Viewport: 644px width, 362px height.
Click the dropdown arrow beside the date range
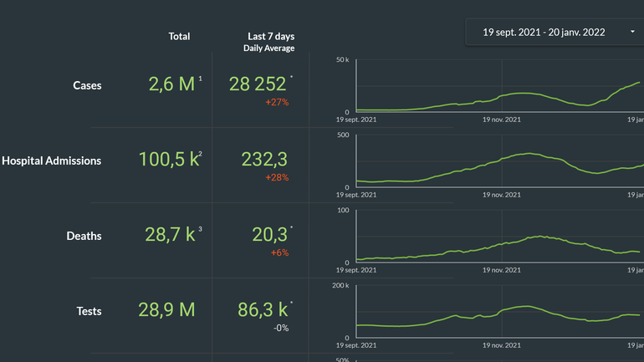click(x=632, y=33)
